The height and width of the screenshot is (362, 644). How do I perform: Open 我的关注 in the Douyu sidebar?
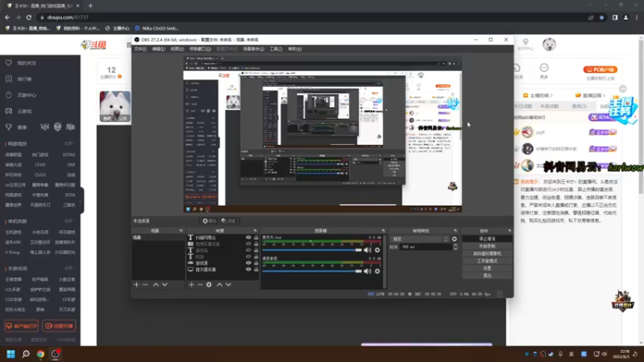pyautogui.click(x=27, y=64)
